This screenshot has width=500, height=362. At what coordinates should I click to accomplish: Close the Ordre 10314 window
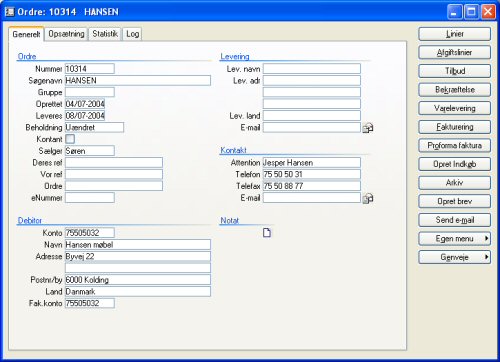point(488,12)
